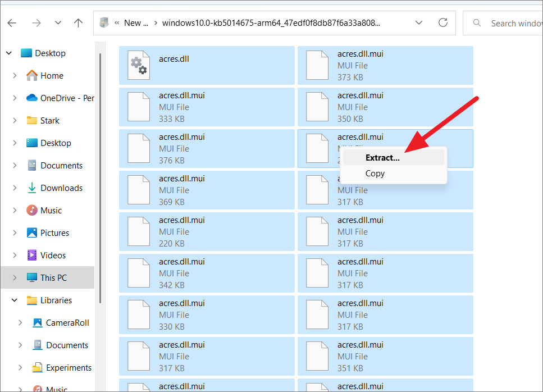Click the cabinet icon in address bar

(104, 23)
